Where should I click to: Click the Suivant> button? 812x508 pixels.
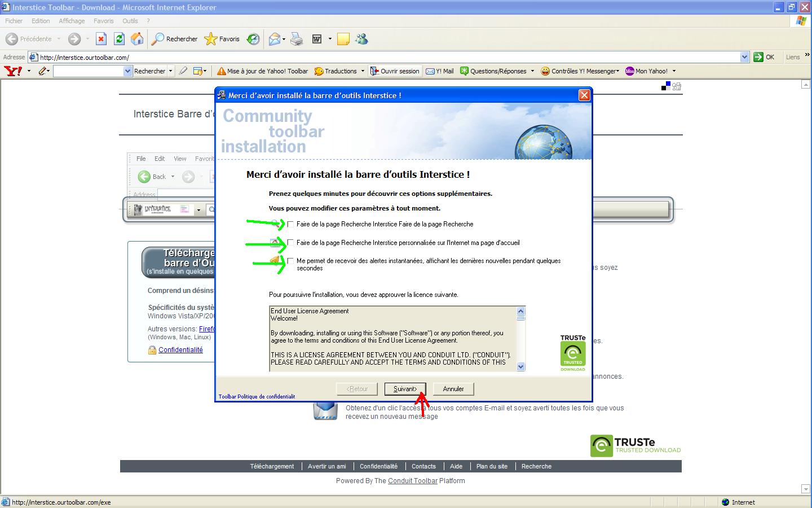405,389
